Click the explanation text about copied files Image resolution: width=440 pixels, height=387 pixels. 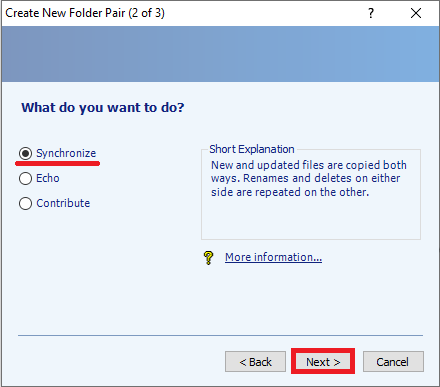click(x=309, y=179)
